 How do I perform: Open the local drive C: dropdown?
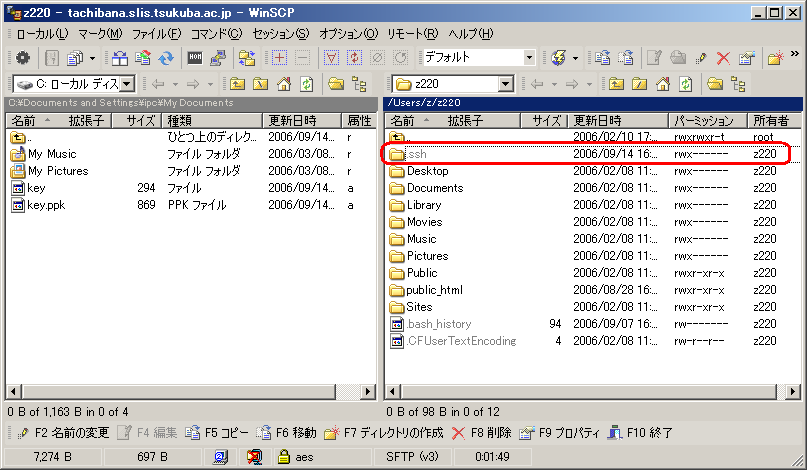click(x=127, y=83)
